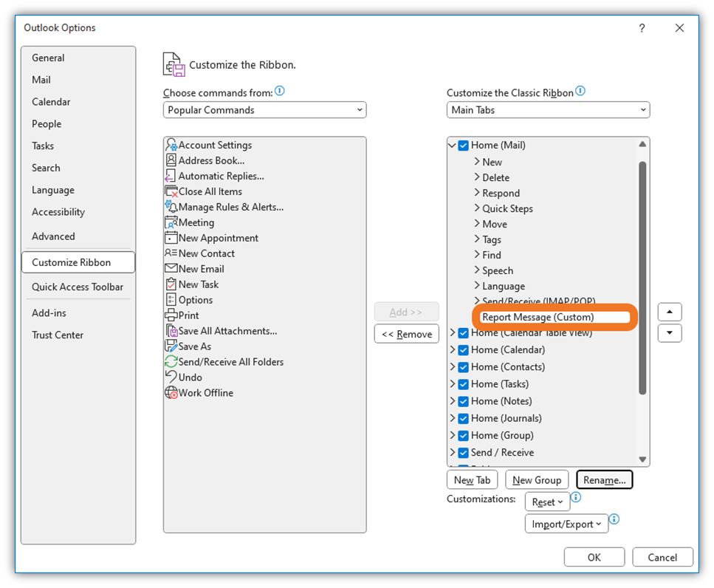Click the Options command icon

(x=171, y=299)
